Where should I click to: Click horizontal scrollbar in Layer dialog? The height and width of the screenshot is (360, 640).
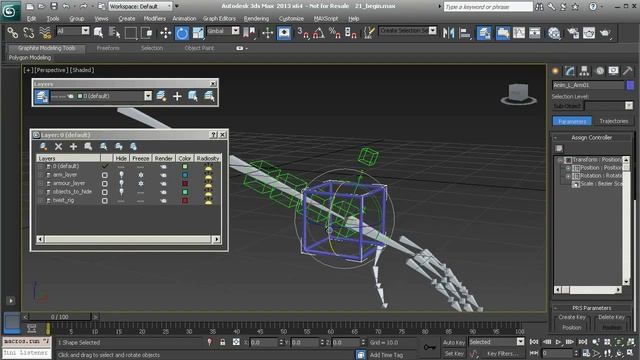(128, 239)
